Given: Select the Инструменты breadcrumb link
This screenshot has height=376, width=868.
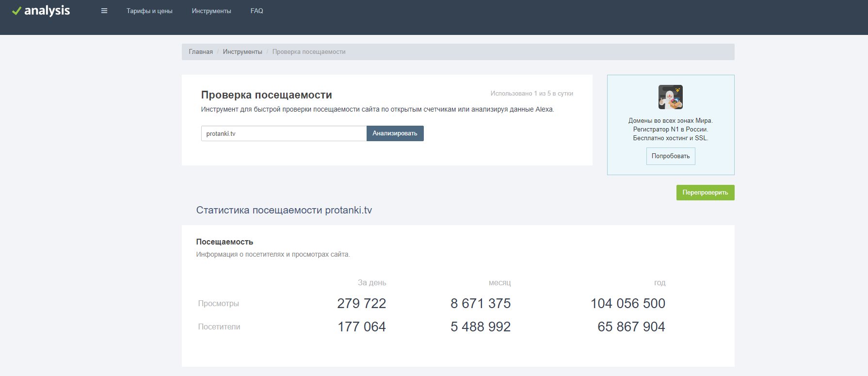Looking at the screenshot, I should [242, 52].
